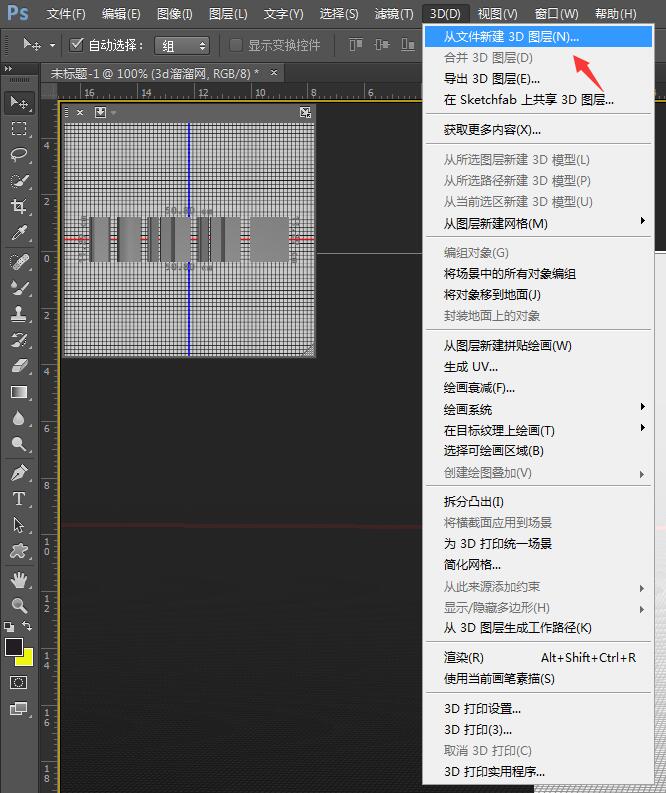Open the 选择(S) menu
This screenshot has width=666, height=793.
[339, 14]
